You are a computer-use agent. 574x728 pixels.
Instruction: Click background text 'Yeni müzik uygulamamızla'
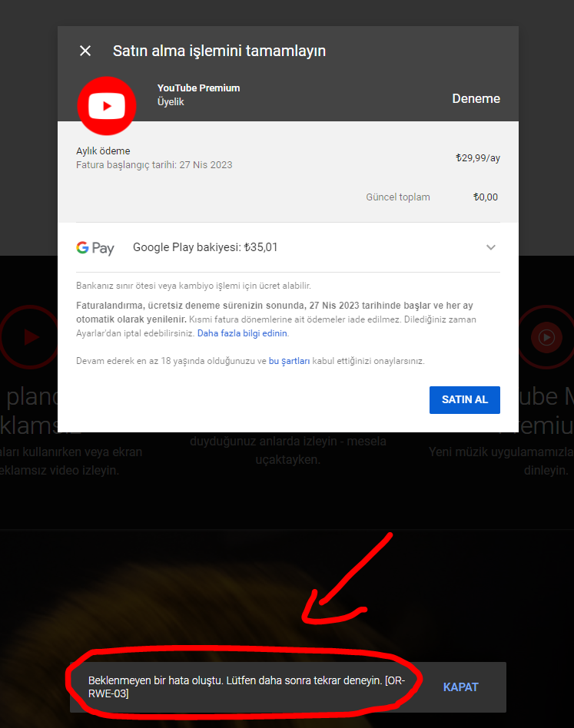point(501,452)
